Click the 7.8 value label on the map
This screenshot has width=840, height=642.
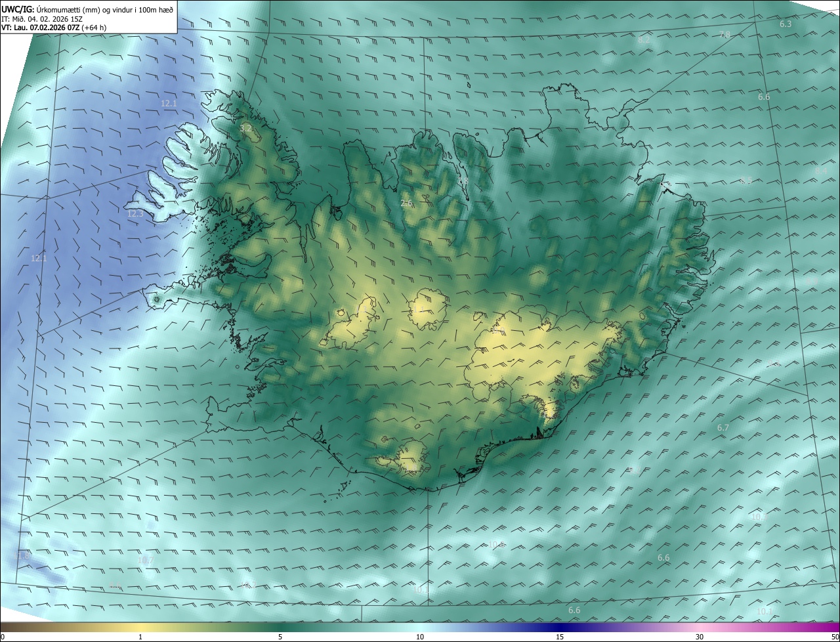[725, 34]
